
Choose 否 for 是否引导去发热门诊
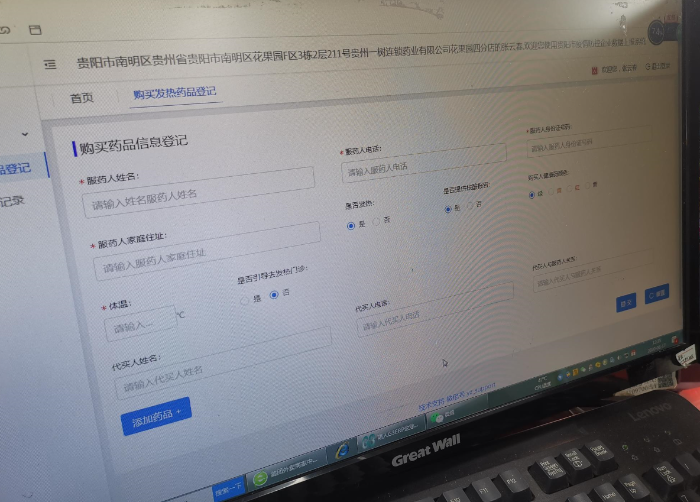coord(274,294)
